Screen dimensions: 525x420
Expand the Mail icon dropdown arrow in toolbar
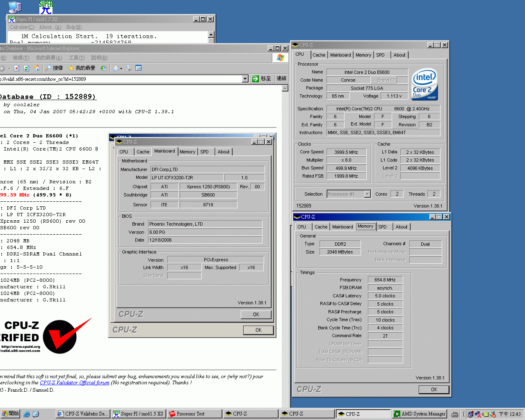click(x=121, y=68)
